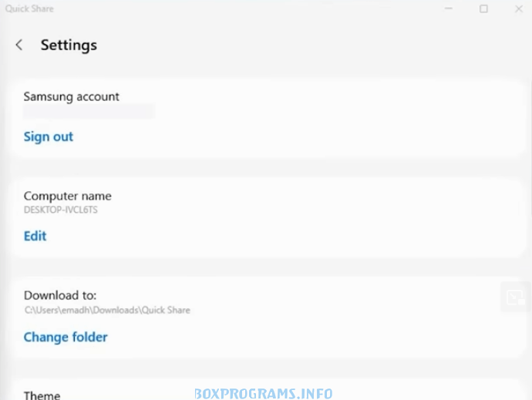Click the picture-in-picture shrink icon
This screenshot has height=400, width=532.
pos(515,297)
